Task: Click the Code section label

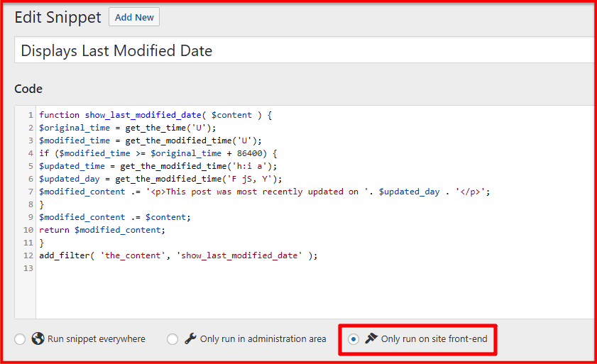Action: (28, 89)
